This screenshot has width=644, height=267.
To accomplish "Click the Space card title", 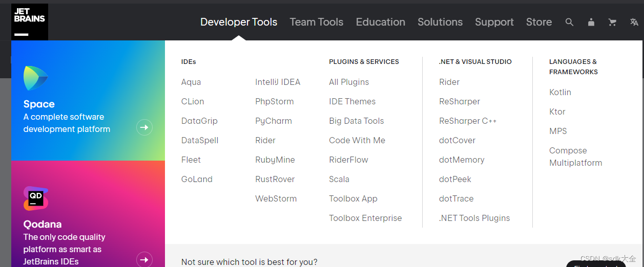I will point(39,104).
